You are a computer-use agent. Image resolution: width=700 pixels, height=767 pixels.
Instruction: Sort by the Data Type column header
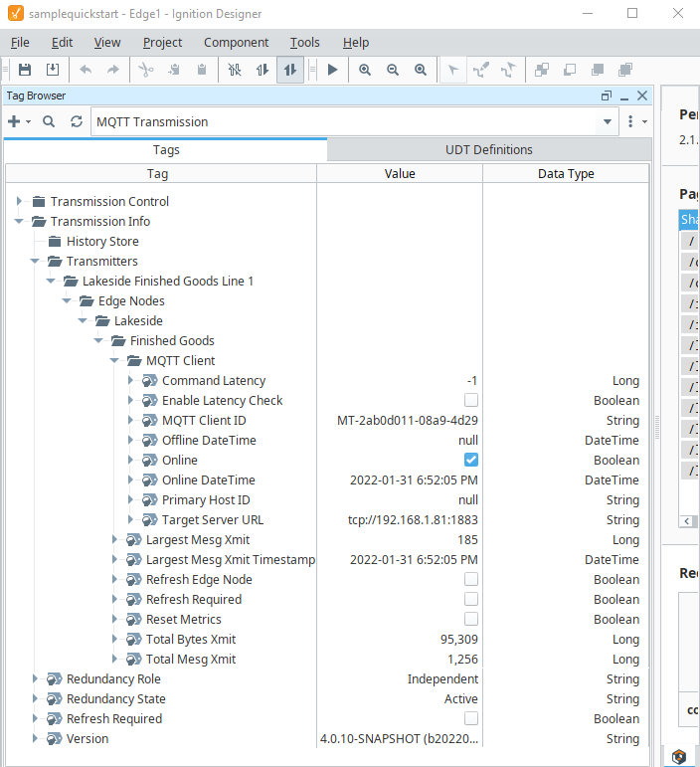[x=566, y=174]
